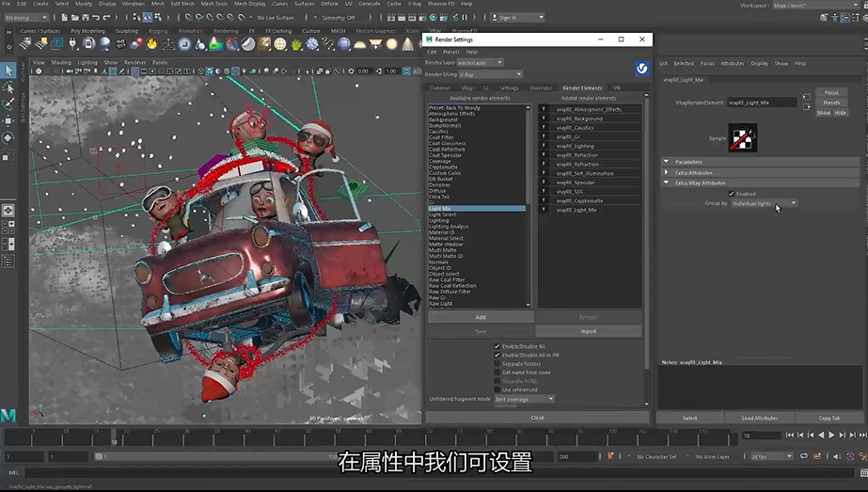Click the V-Ray dome light shelf icon
This screenshot has width=868, height=492.
click(x=360, y=44)
